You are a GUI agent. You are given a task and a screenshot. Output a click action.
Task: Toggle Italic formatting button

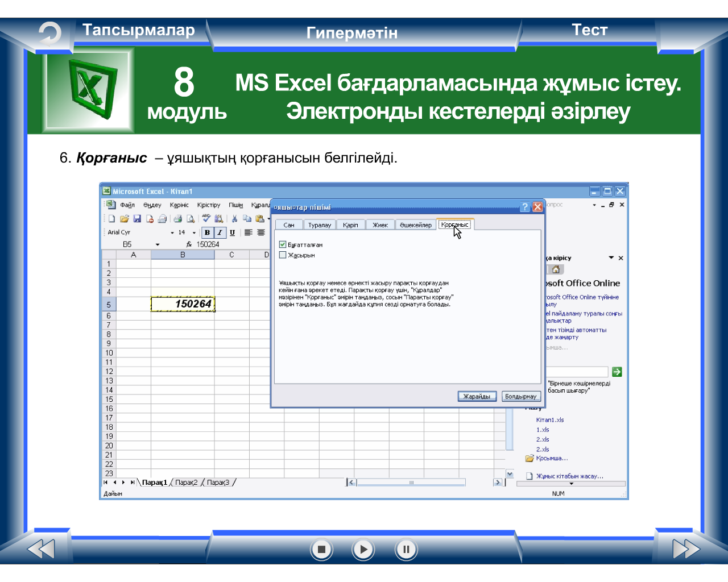tap(220, 232)
